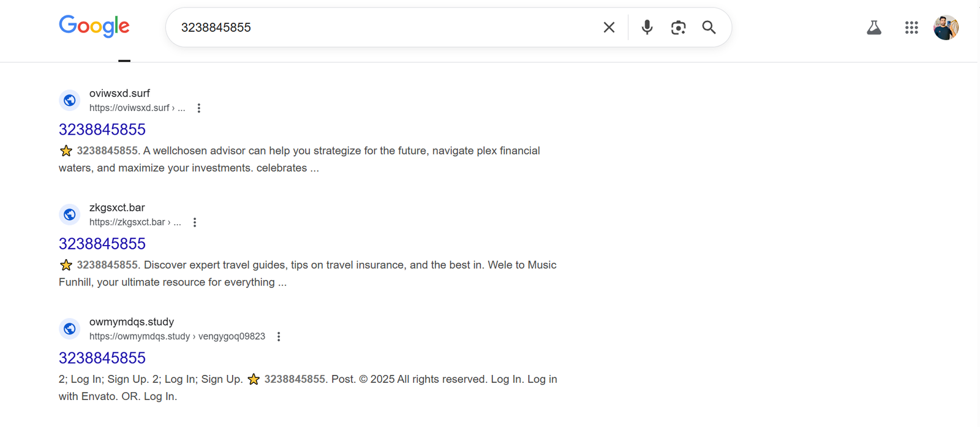Open the Google apps grid
The width and height of the screenshot is (980, 427).
coord(911,28)
